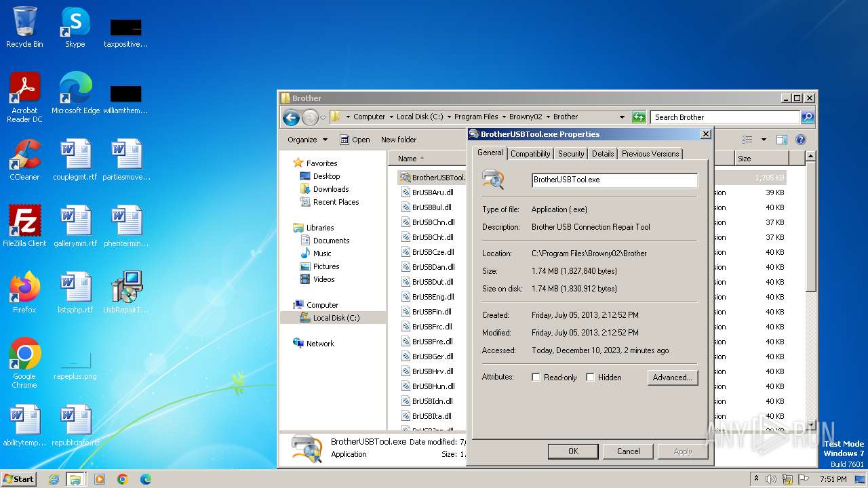Switch to the Details tab

(603, 154)
